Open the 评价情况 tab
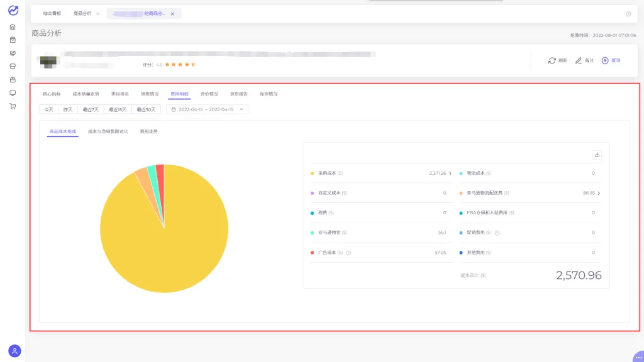Image resolution: width=644 pixels, height=362 pixels. coord(209,94)
